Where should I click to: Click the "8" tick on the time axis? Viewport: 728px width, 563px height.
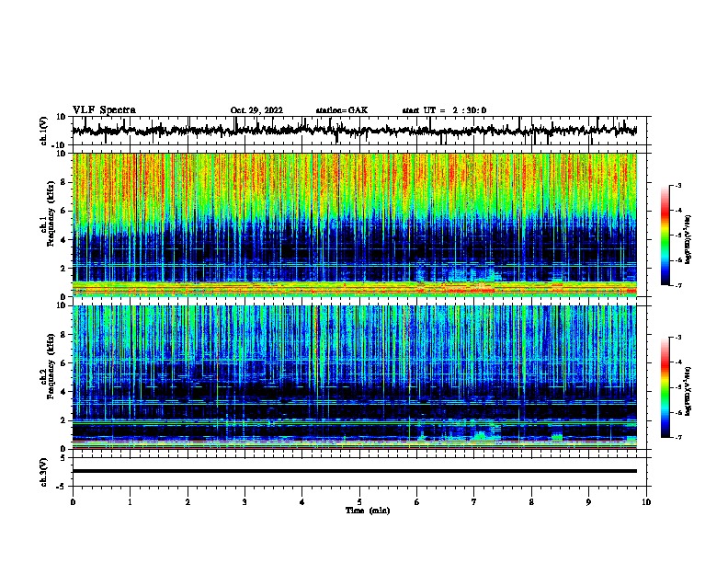click(531, 502)
